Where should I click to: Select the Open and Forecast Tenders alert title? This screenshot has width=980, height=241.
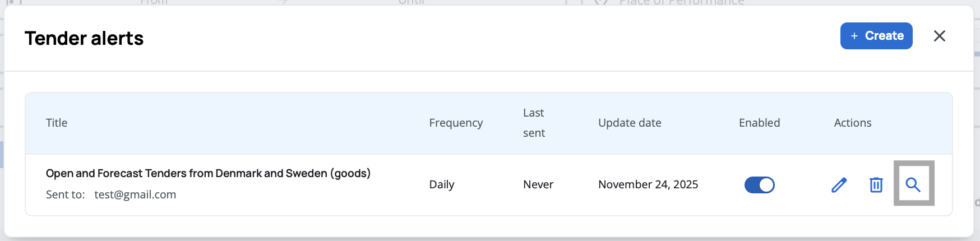208,173
